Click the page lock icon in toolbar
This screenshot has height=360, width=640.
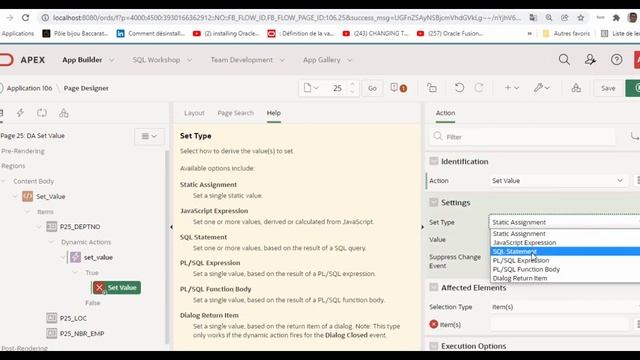(432, 88)
